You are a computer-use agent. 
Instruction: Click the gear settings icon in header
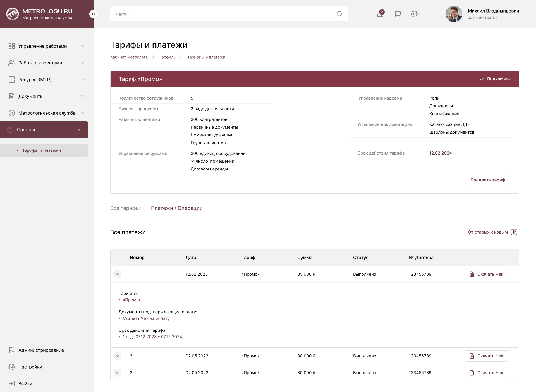click(414, 14)
